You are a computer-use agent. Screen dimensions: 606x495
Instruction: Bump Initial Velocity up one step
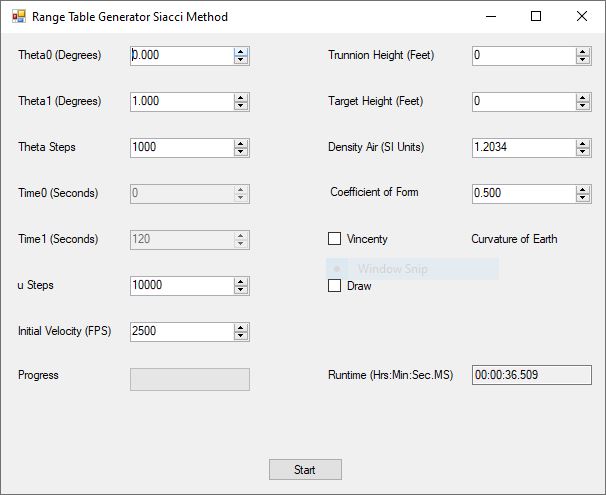241,328
